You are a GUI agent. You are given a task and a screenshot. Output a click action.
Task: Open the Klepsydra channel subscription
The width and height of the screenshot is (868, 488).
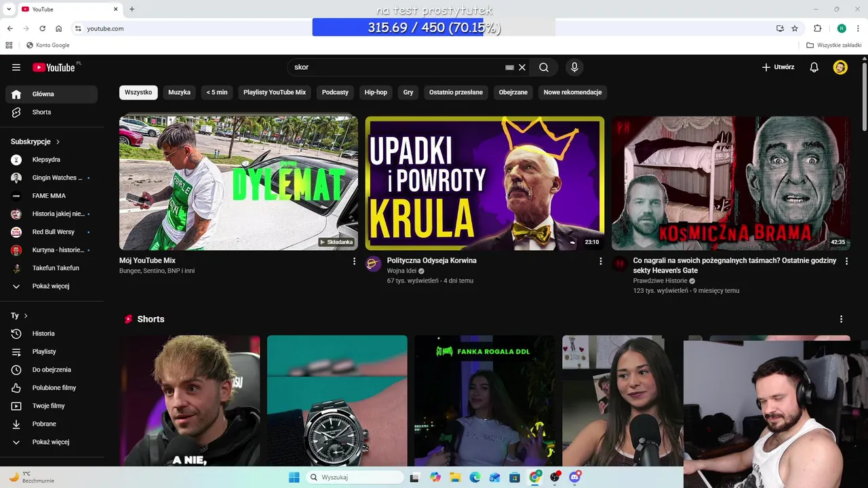point(52,159)
